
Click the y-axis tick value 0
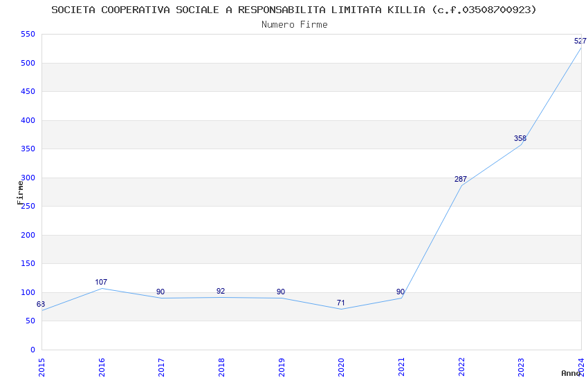[33, 350]
